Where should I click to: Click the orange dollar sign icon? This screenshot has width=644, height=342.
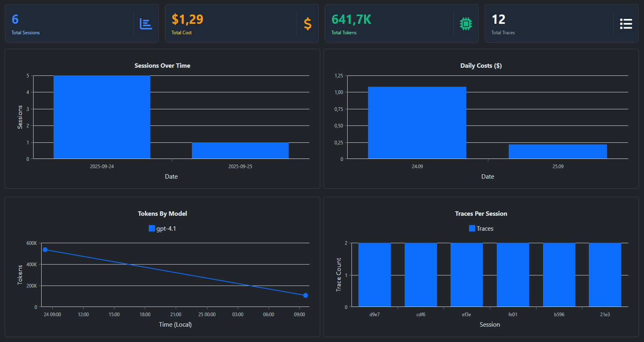308,24
